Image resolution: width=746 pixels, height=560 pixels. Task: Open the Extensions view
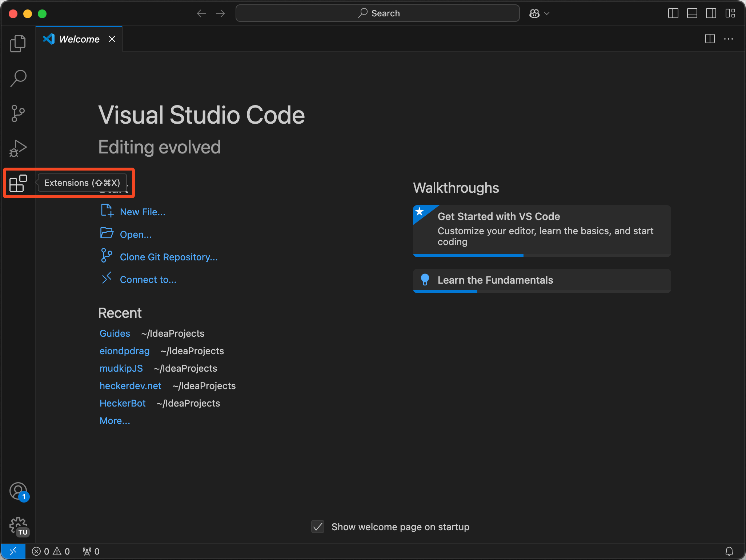point(18,183)
